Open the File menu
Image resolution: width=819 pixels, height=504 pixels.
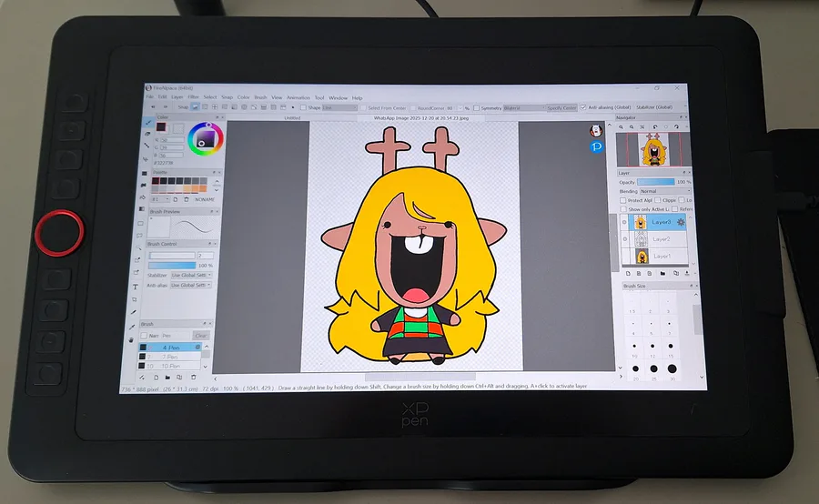click(x=149, y=97)
